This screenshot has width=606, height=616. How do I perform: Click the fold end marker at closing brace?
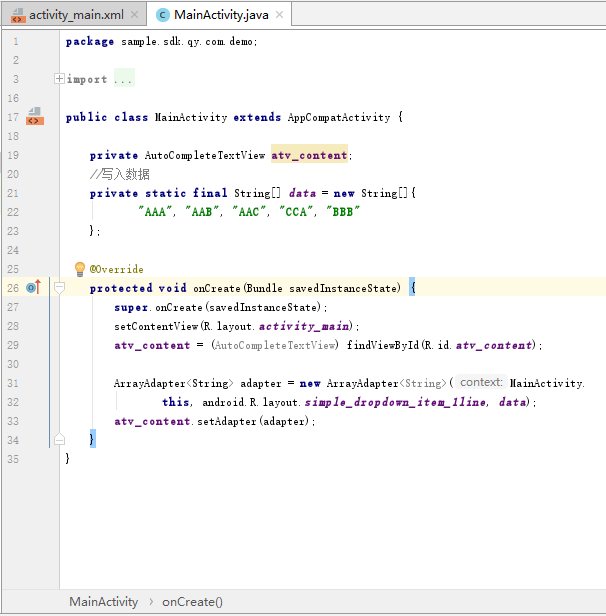click(59, 439)
